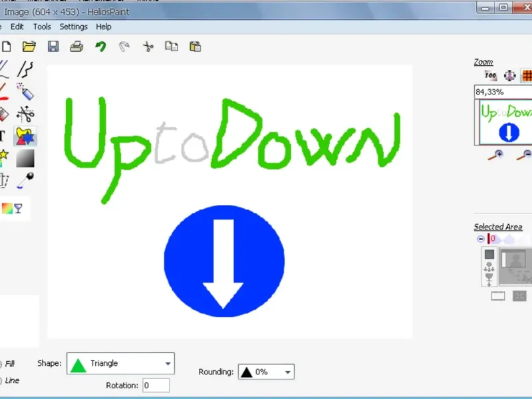This screenshot has width=532, height=399.
Task: Select the colorful shapes tool
Action: pos(25,136)
